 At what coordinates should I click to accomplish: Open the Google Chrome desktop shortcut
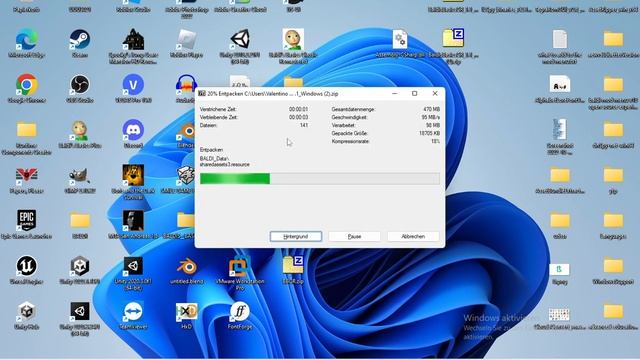point(27,85)
